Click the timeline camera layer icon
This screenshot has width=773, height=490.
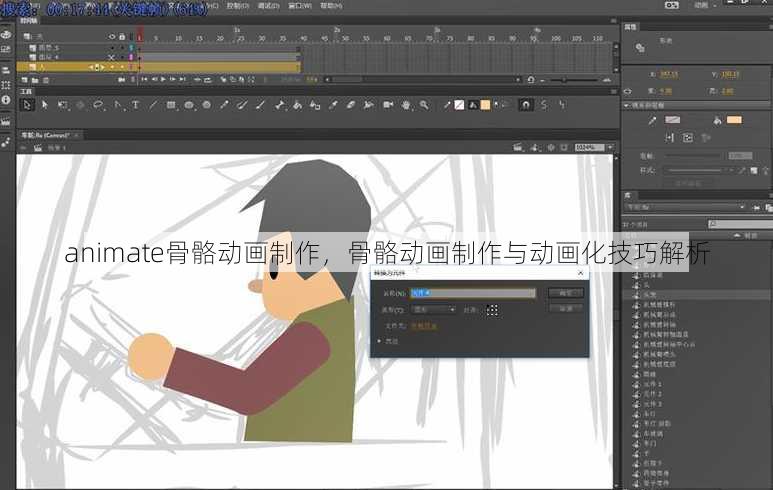pos(121,79)
